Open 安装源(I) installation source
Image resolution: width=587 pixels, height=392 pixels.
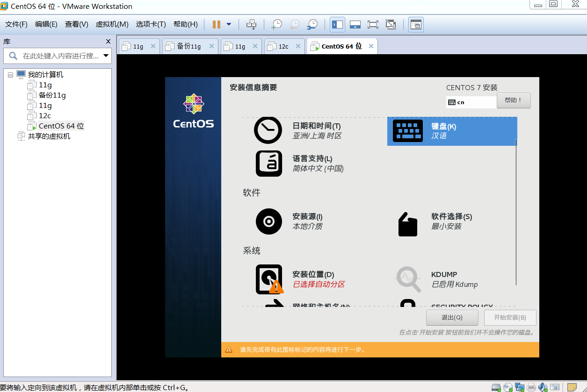point(290,221)
